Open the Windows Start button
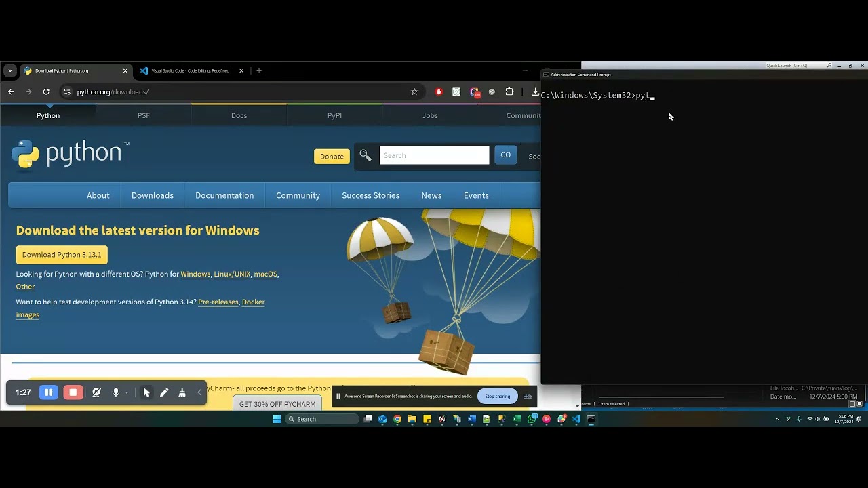Image resolution: width=868 pixels, height=488 pixels. (x=277, y=419)
